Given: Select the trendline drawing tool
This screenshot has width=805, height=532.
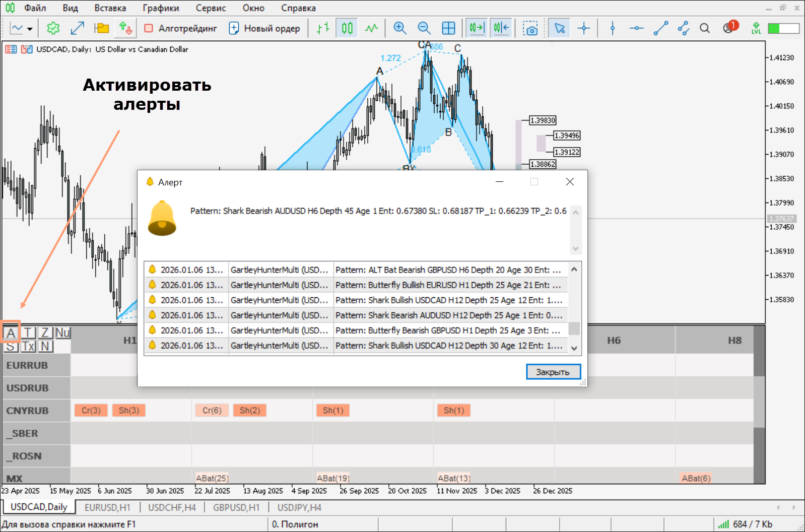Looking at the screenshot, I should (x=661, y=28).
